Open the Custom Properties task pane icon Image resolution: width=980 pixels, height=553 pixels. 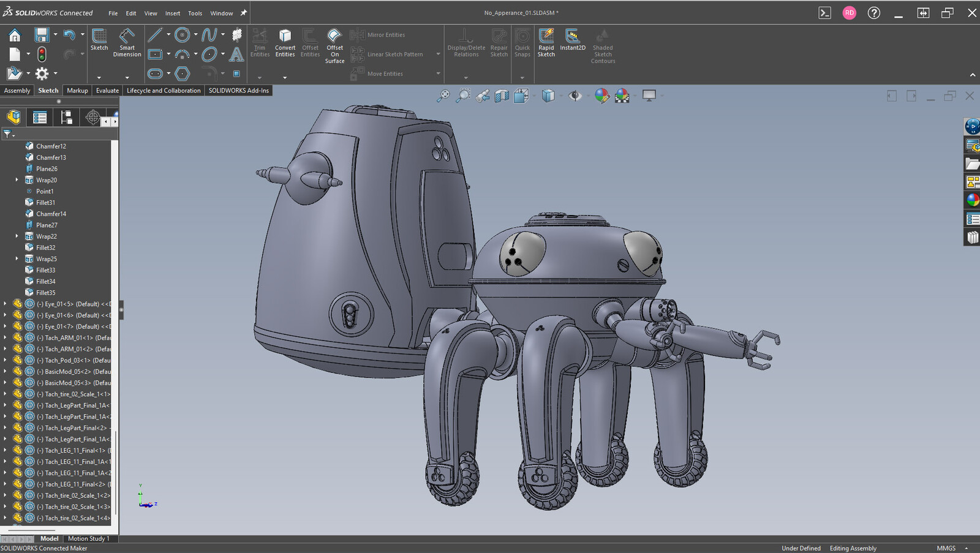point(972,218)
